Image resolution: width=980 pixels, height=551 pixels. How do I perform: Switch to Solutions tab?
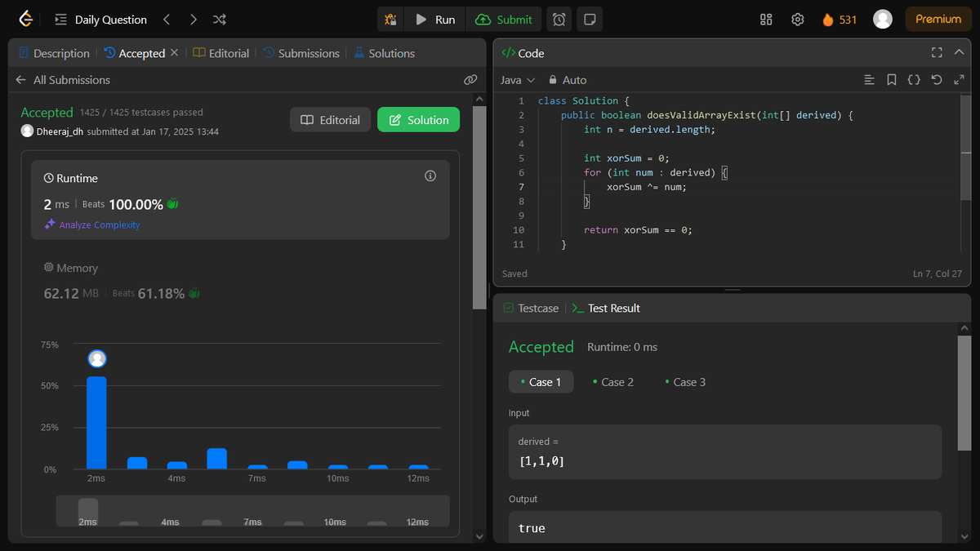pyautogui.click(x=385, y=53)
